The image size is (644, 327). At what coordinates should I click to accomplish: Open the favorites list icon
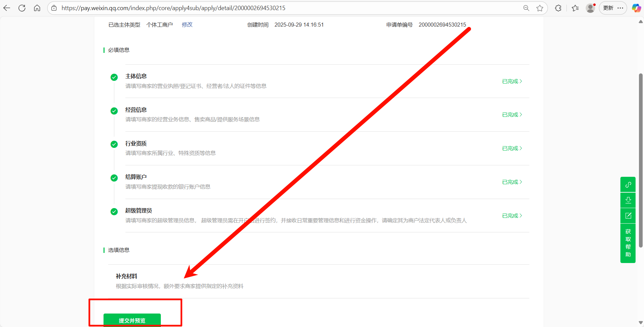(x=575, y=8)
